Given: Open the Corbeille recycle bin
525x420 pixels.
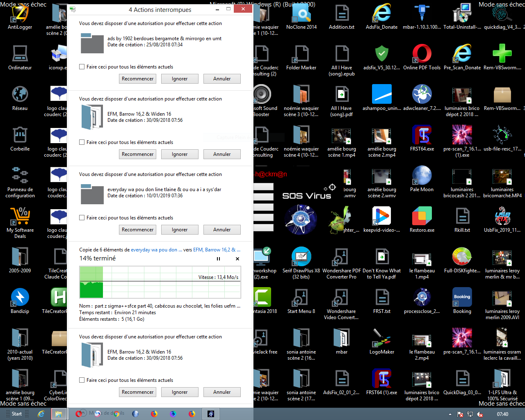Looking at the screenshot, I should [x=20, y=139].
